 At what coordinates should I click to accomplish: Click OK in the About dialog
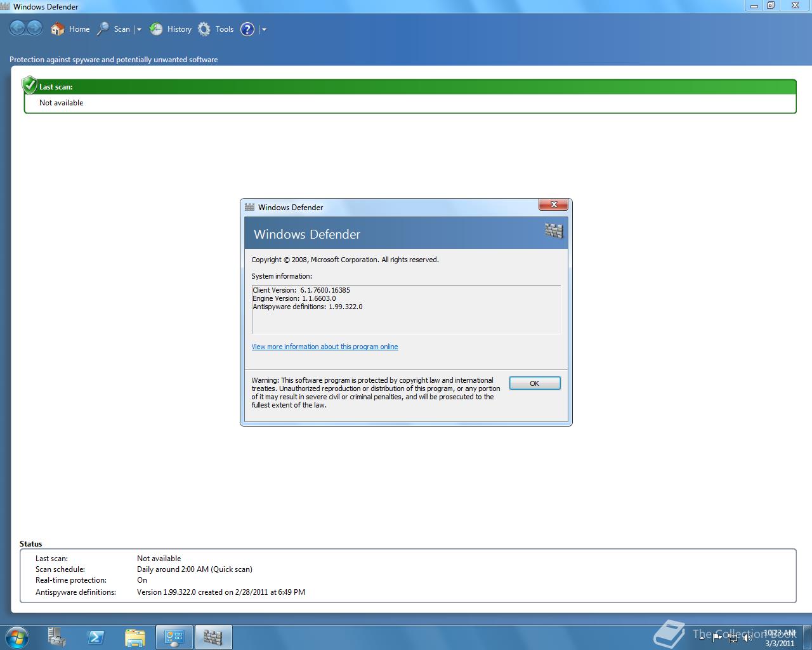pyautogui.click(x=535, y=383)
